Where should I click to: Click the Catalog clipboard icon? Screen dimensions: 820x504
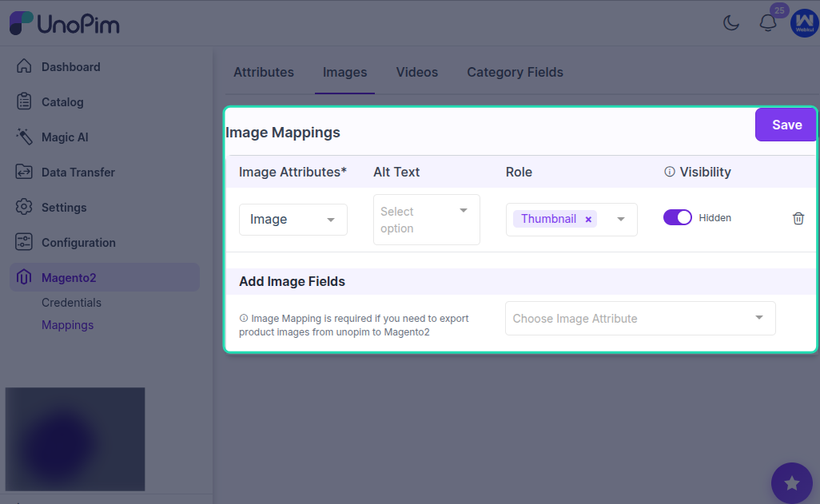point(24,101)
